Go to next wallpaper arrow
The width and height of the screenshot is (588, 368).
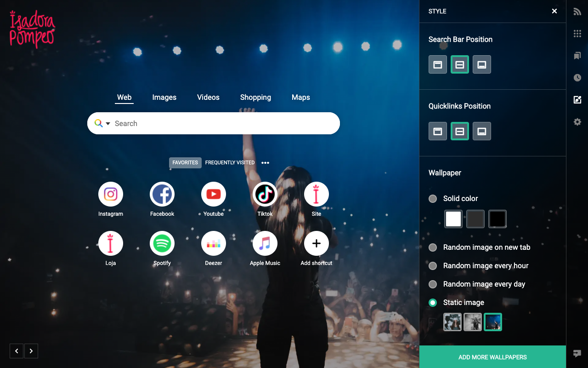pos(31,351)
